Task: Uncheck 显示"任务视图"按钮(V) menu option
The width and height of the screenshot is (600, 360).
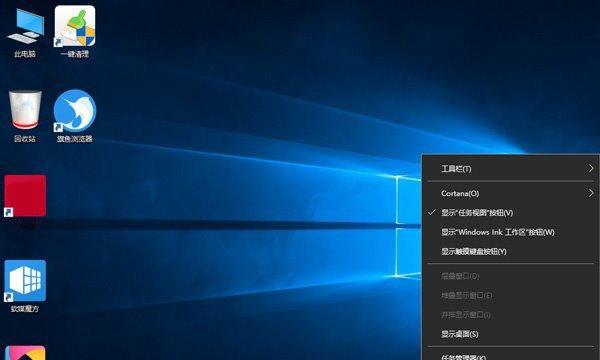Action: tap(511, 213)
